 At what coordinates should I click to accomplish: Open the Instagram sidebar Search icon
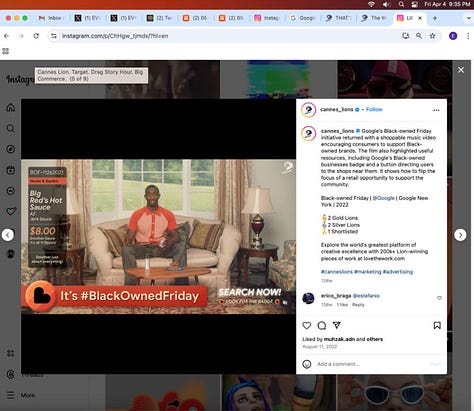coord(11,128)
